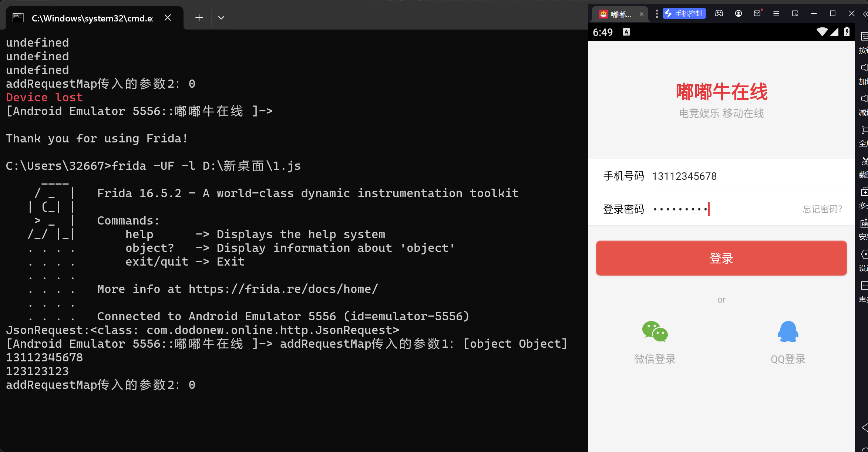Tap the red 登录 login button
Screen dimensions: 868x452
click(x=721, y=258)
